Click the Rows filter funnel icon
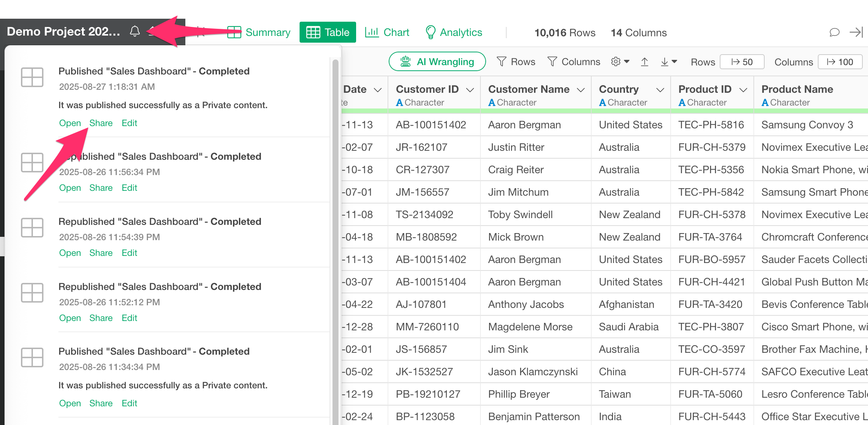The width and height of the screenshot is (868, 425). pyautogui.click(x=501, y=62)
